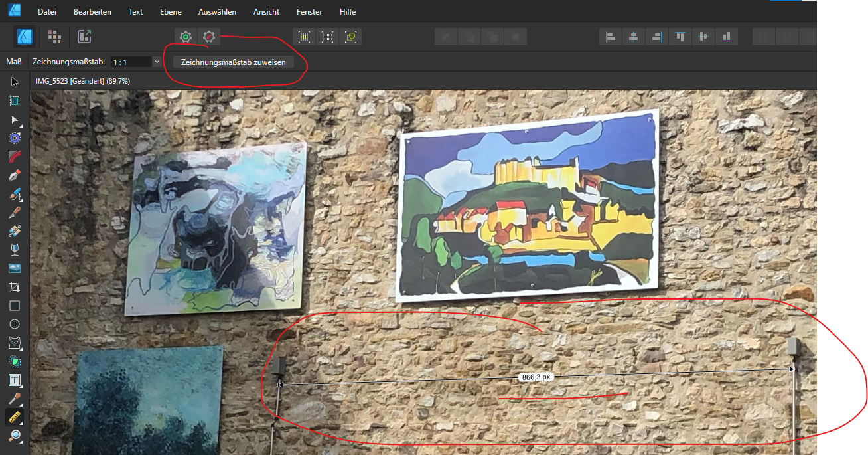Open the Ansicht menu
The height and width of the screenshot is (455, 868).
(x=266, y=12)
